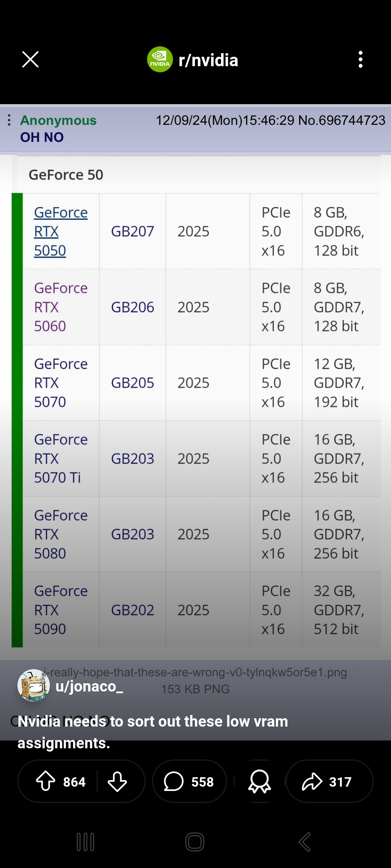Close the image viewer with X icon
Screen dimensions: 391x868
pyautogui.click(x=30, y=59)
